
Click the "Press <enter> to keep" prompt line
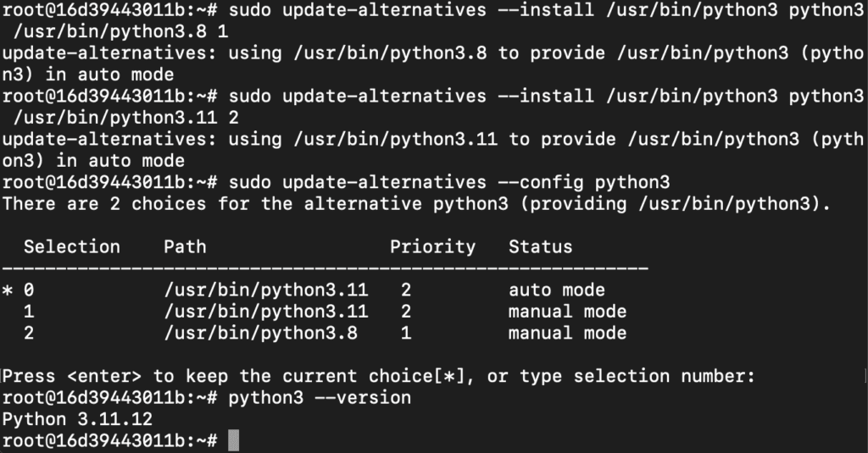378,376
